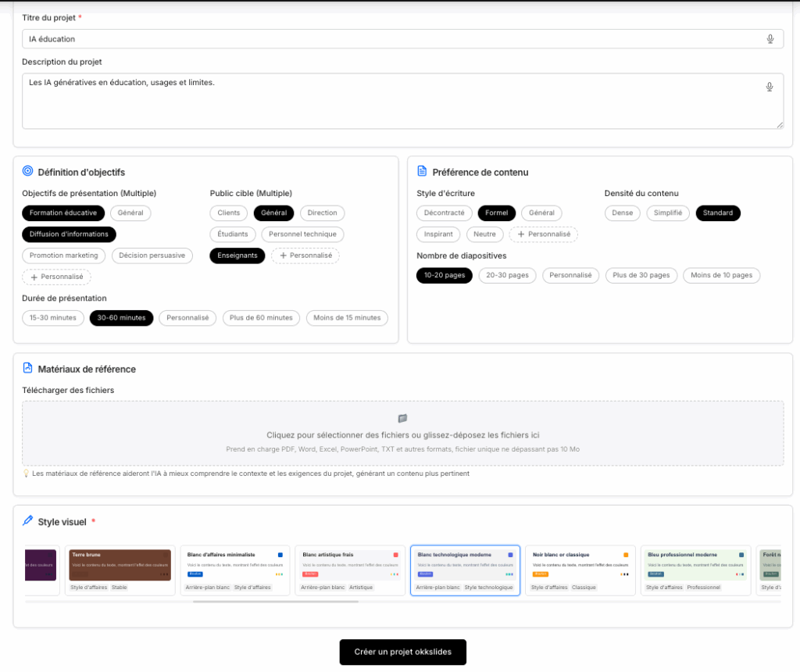Image resolution: width=800 pixels, height=672 pixels.
Task: Toggle the Promotion marketing objective
Action: (64, 256)
